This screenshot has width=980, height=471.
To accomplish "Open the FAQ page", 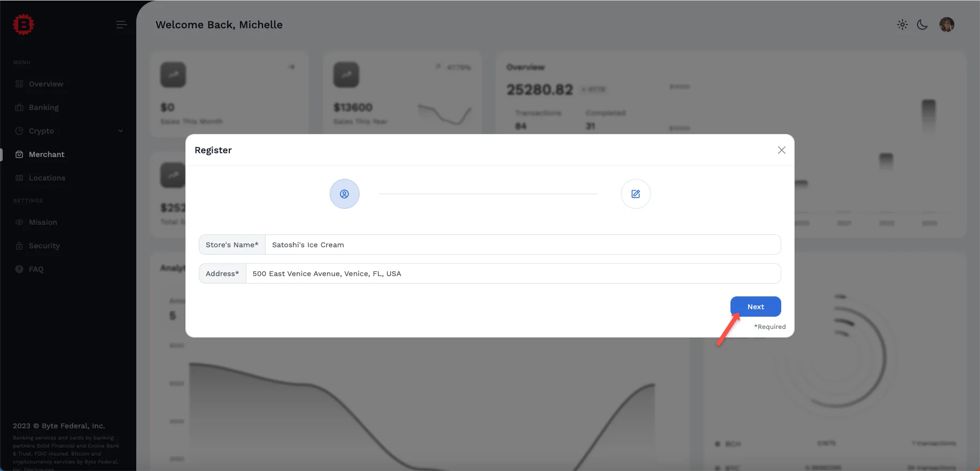I will [36, 269].
